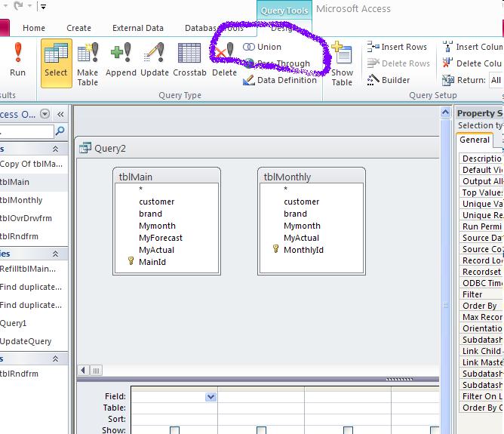Collapse the navigation pane with double-chevron
This screenshot has width=504, height=434.
[60, 114]
